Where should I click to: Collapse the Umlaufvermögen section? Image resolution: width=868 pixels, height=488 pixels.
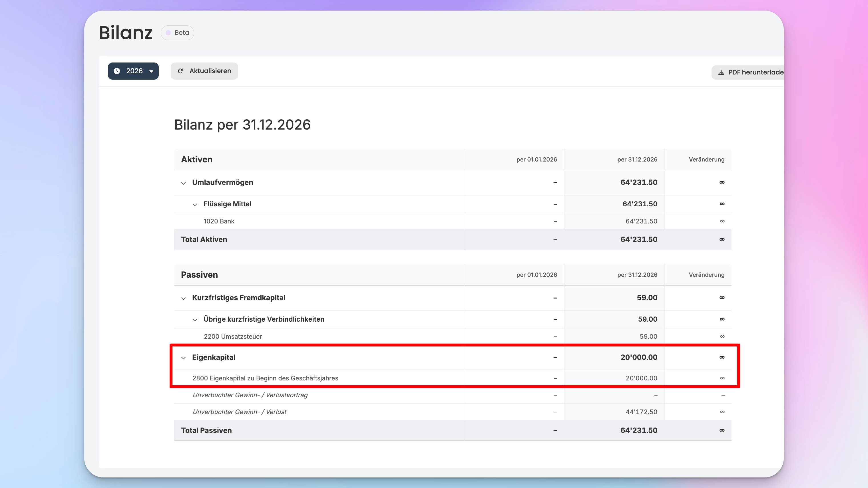pyautogui.click(x=183, y=183)
